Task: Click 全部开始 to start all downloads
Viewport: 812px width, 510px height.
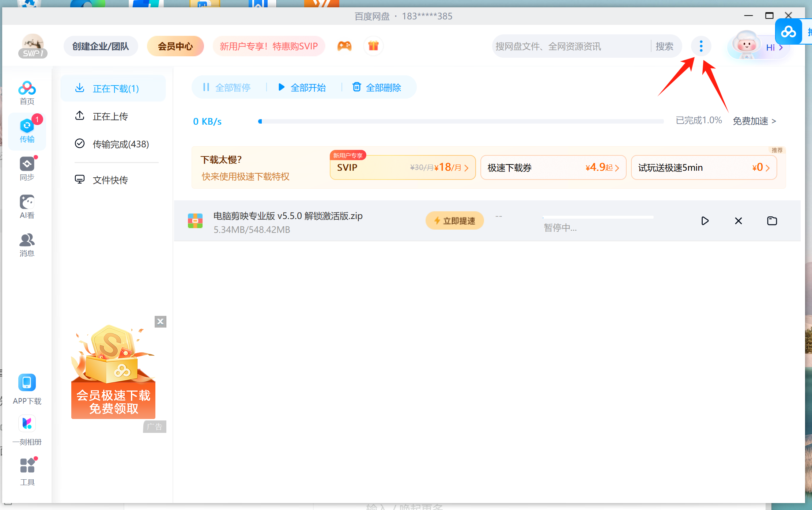Action: 302,87
